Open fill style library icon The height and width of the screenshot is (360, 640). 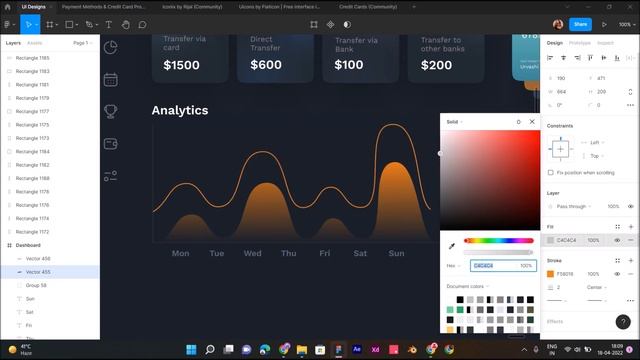click(618, 227)
